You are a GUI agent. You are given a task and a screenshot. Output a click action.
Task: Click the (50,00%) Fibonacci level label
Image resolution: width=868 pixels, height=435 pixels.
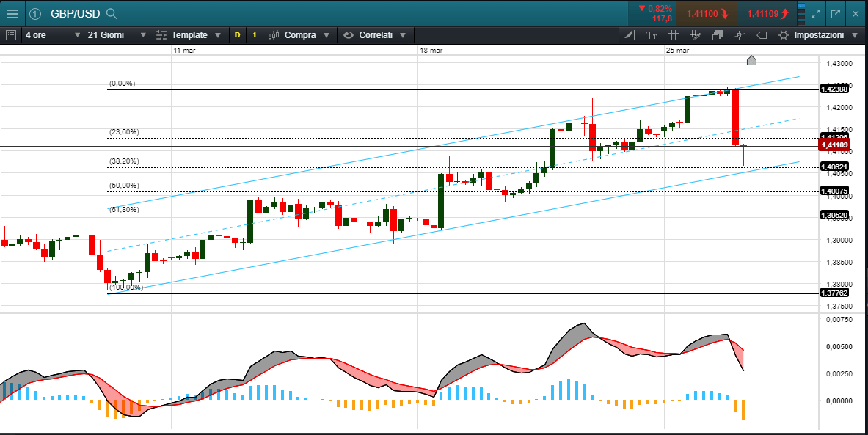coord(124,186)
